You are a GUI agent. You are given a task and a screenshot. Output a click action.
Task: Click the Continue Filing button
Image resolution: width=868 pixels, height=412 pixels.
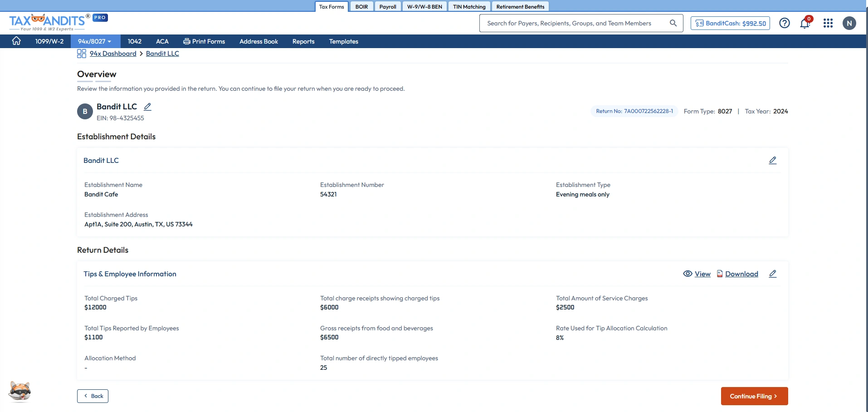point(755,396)
